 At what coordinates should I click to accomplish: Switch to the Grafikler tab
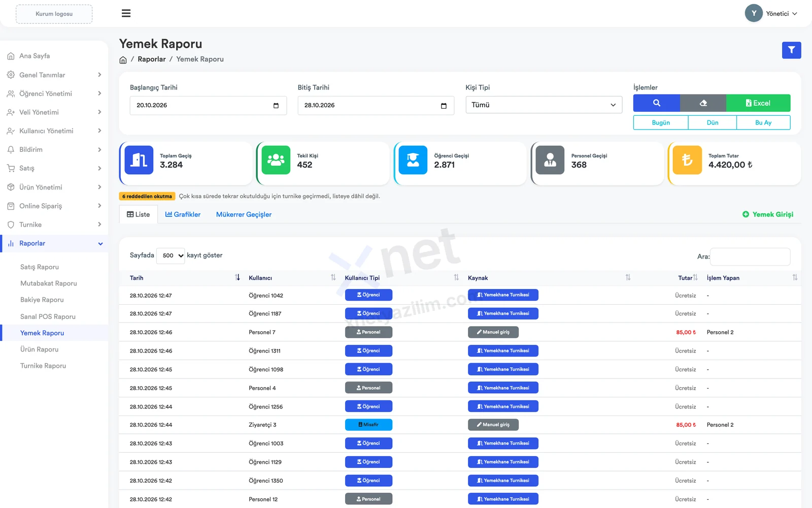[183, 214]
